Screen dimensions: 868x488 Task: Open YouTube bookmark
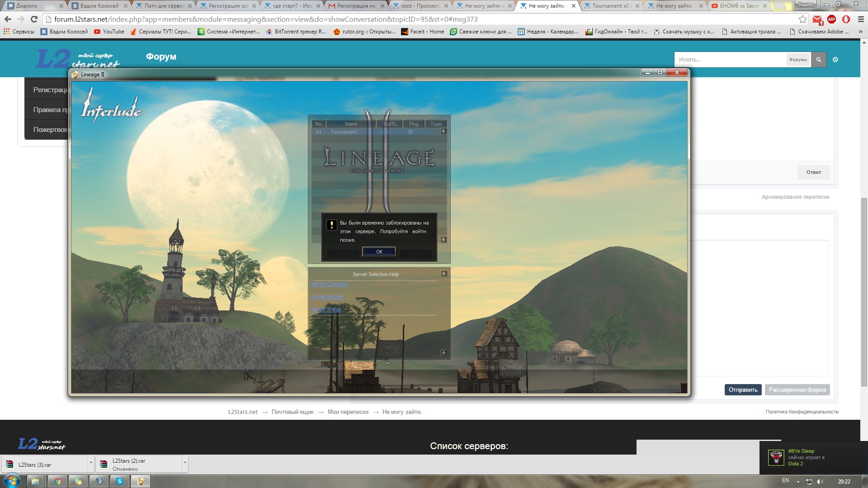click(x=109, y=32)
